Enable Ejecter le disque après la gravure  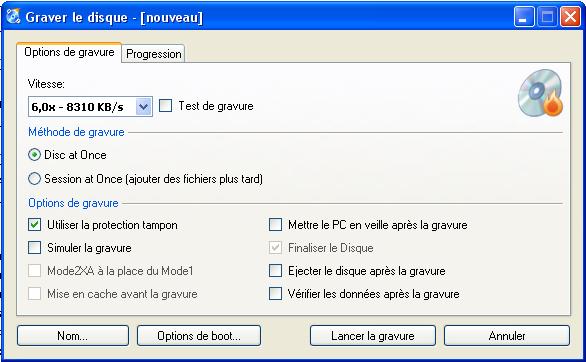pos(275,271)
